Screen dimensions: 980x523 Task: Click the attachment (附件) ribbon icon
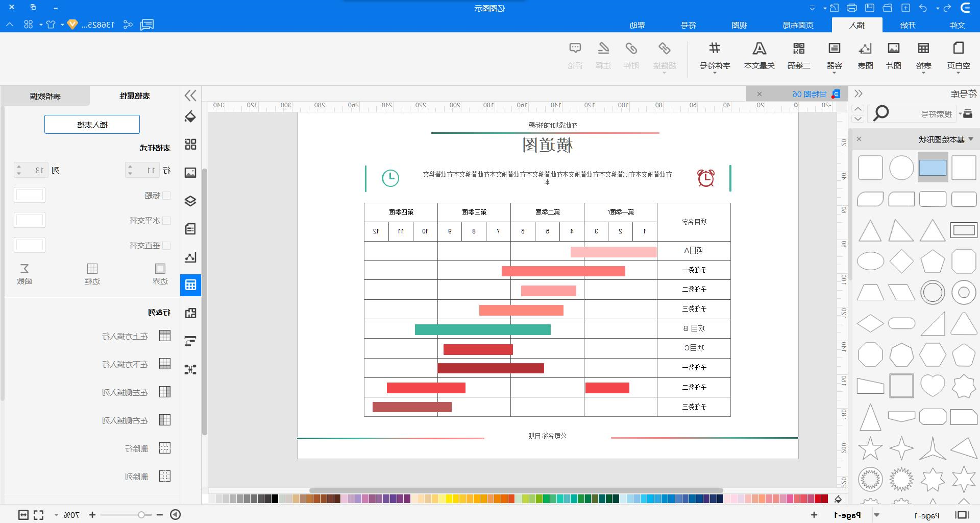(631, 55)
